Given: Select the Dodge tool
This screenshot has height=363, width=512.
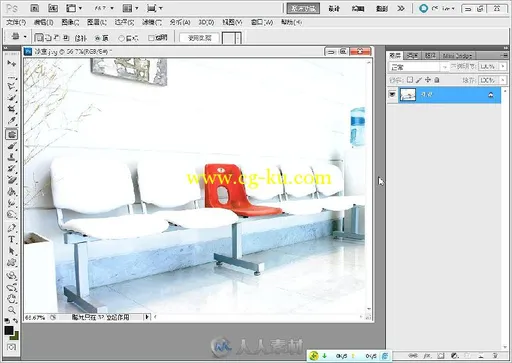Looking at the screenshot, I should tap(12, 214).
